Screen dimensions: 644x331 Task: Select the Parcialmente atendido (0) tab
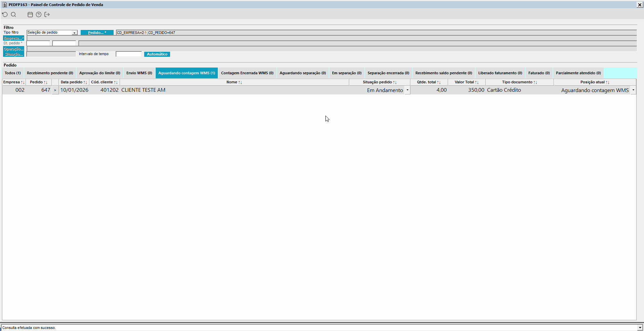tap(578, 73)
